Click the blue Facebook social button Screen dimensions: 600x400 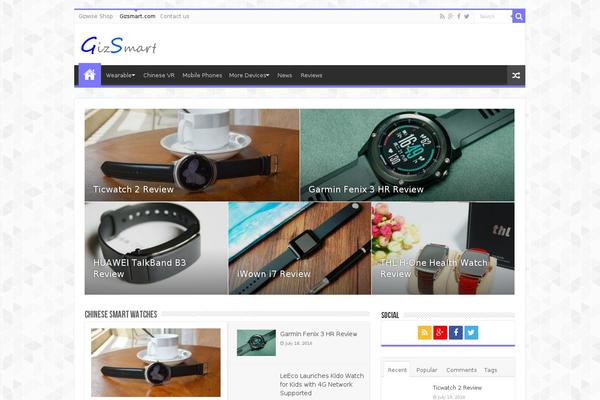coord(456,333)
